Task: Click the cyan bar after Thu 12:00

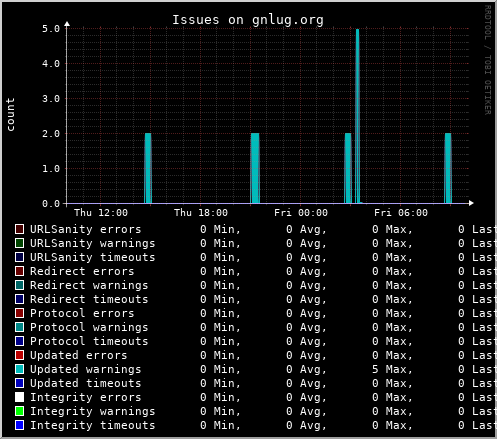Action: pyautogui.click(x=148, y=168)
